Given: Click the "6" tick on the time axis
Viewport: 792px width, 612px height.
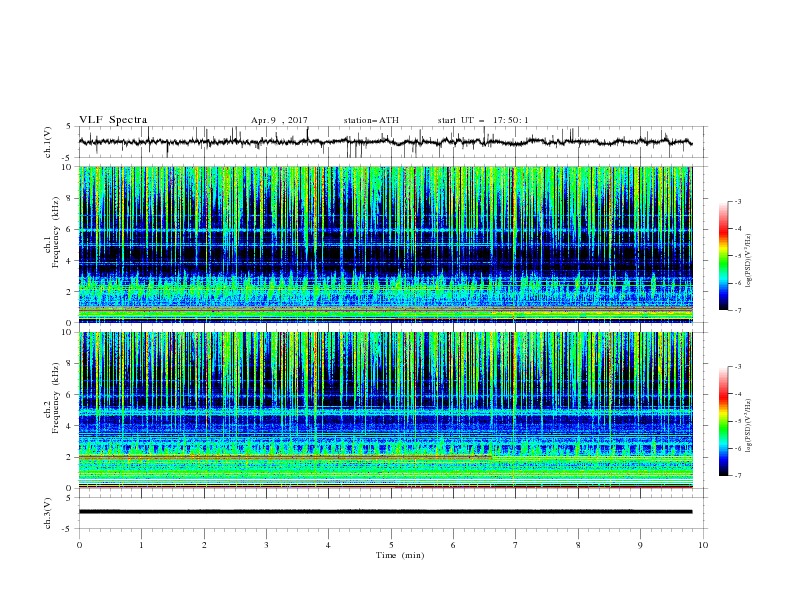Looking at the screenshot, I should (x=453, y=545).
